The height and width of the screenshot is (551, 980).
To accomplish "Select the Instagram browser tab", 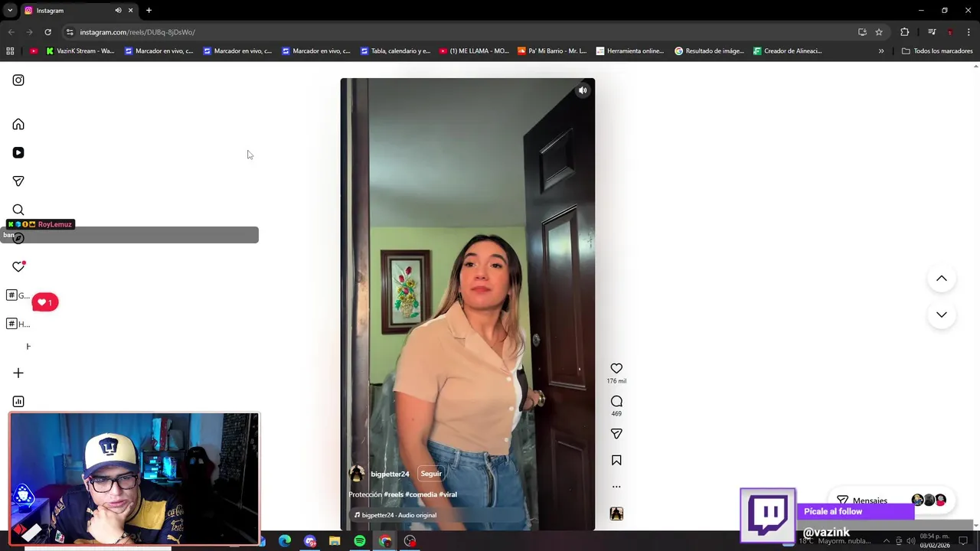I will click(x=80, y=11).
